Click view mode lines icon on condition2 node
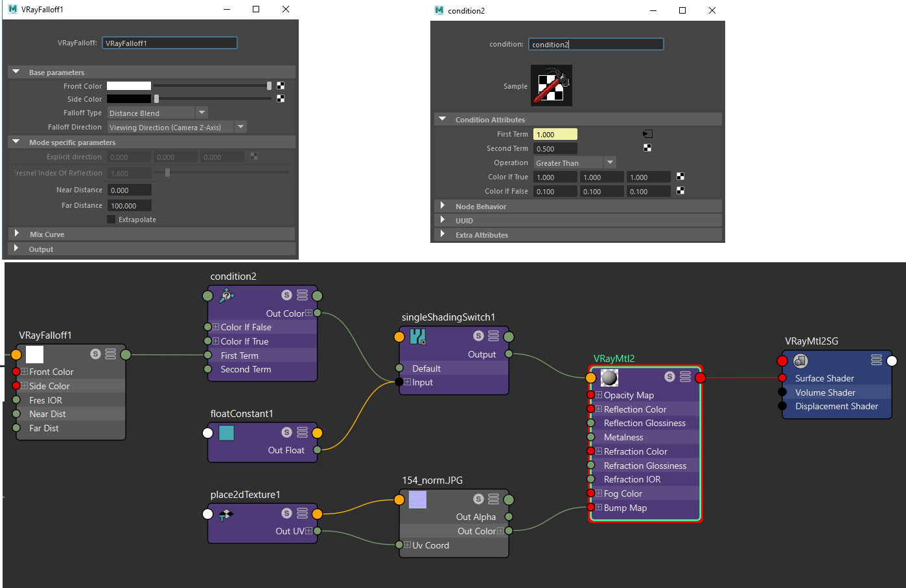Screen dimensions: 906x588 [x=303, y=295]
